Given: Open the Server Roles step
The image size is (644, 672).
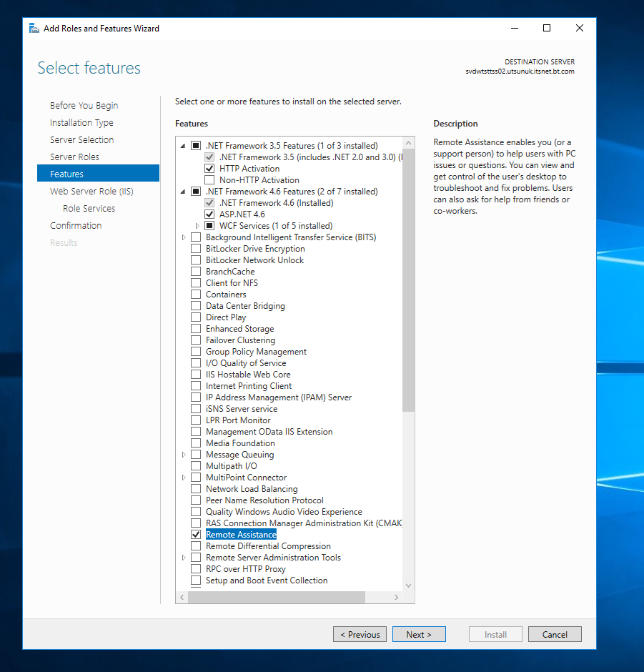Looking at the screenshot, I should (74, 157).
